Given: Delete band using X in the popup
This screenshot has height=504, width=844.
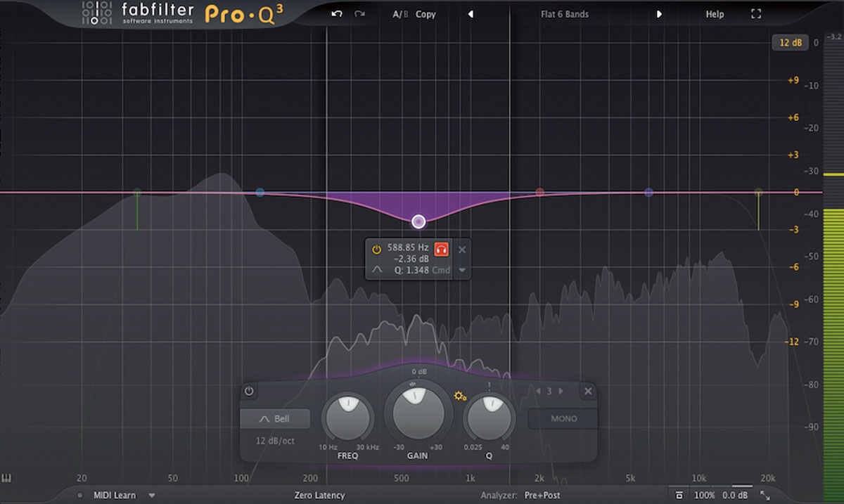Looking at the screenshot, I should (462, 250).
